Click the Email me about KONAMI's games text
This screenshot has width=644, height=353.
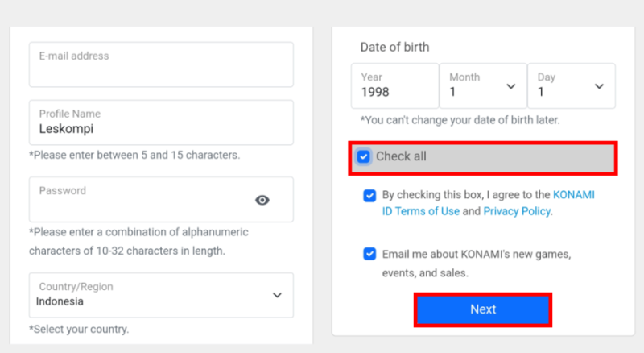pos(477,264)
